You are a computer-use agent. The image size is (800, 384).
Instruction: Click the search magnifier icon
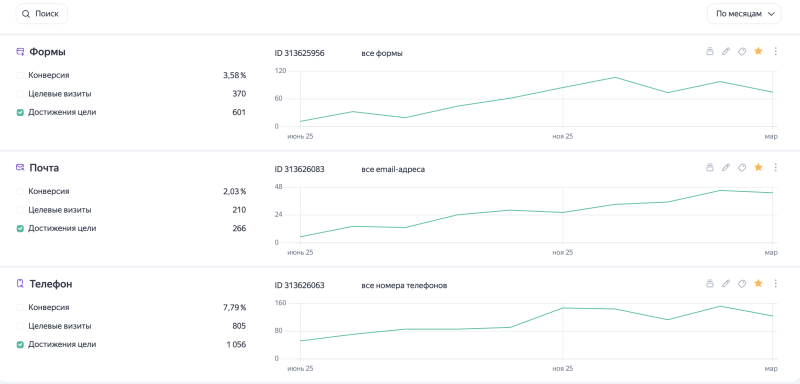pos(26,14)
